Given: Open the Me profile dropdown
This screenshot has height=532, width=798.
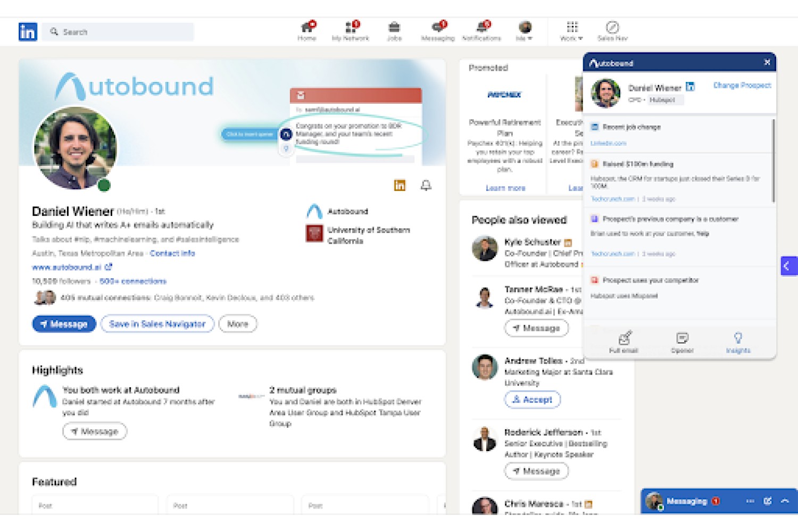Looking at the screenshot, I should [x=525, y=31].
